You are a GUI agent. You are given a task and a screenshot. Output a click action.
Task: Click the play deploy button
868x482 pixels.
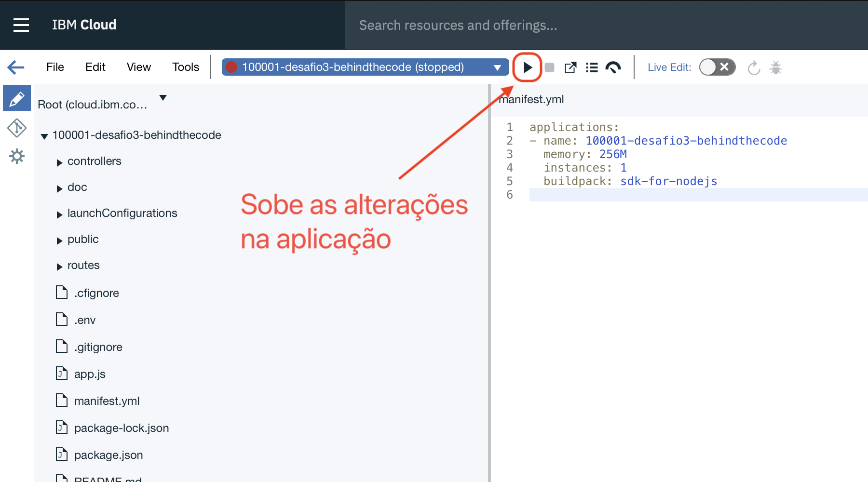[x=527, y=67]
